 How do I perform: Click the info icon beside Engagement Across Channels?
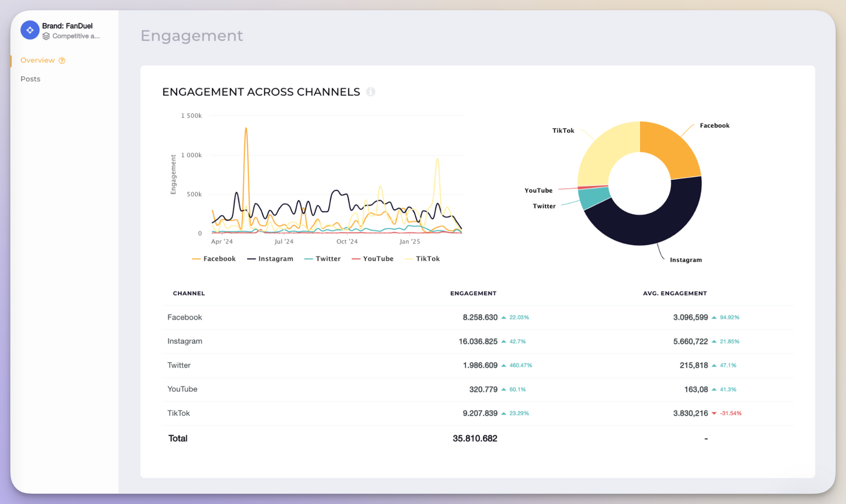(371, 91)
